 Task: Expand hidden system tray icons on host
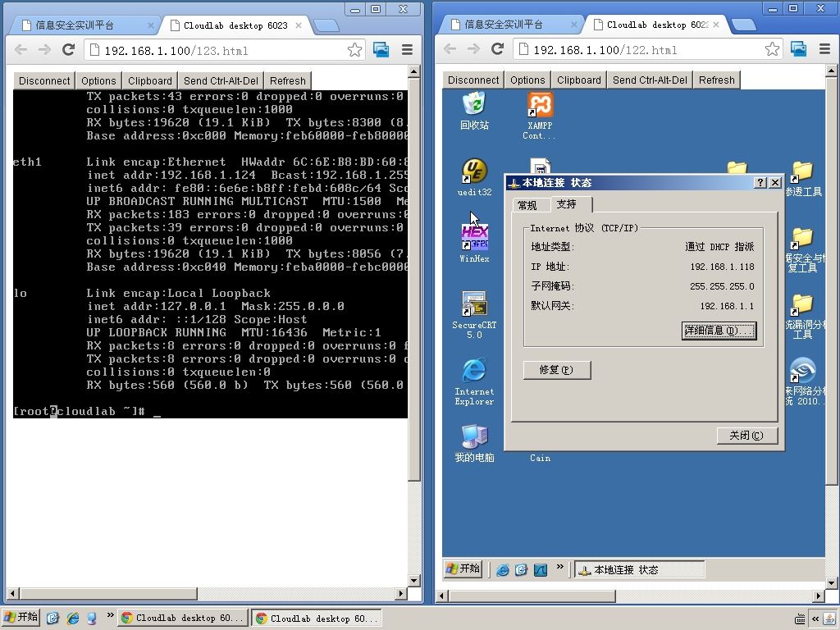click(x=815, y=619)
